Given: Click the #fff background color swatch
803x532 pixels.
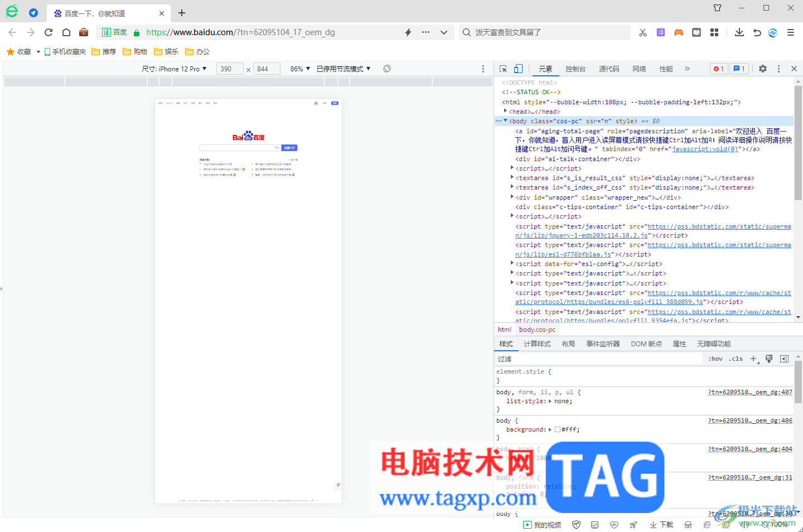Looking at the screenshot, I should point(558,429).
